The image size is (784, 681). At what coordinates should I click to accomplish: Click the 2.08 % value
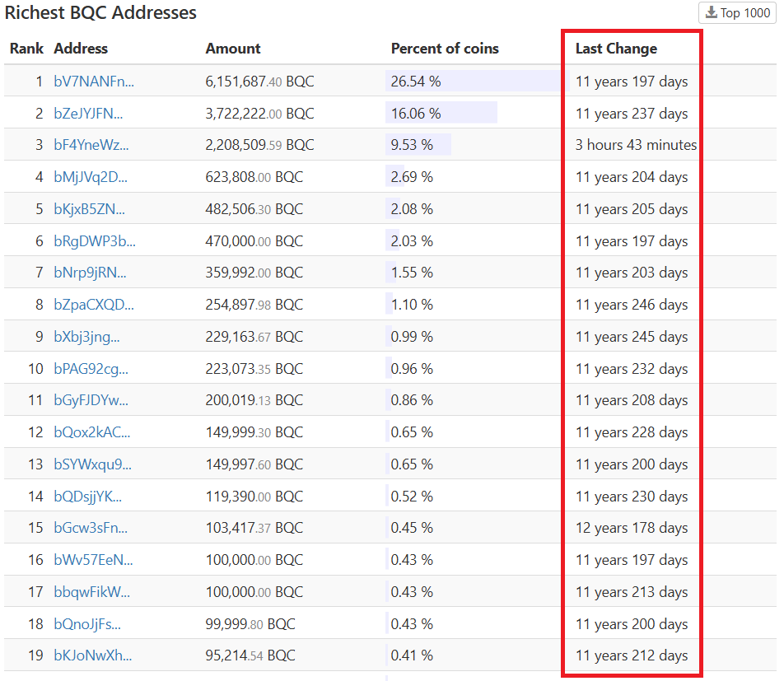point(412,209)
